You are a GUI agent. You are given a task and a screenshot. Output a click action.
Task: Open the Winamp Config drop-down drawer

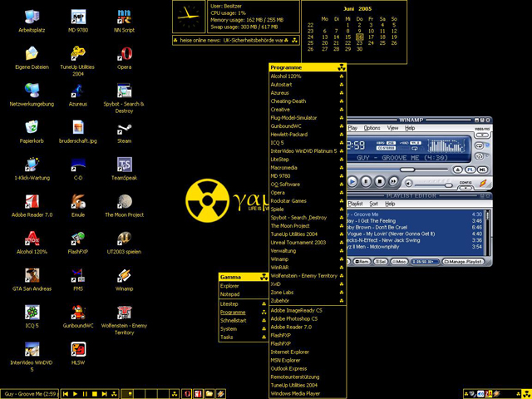(465, 189)
